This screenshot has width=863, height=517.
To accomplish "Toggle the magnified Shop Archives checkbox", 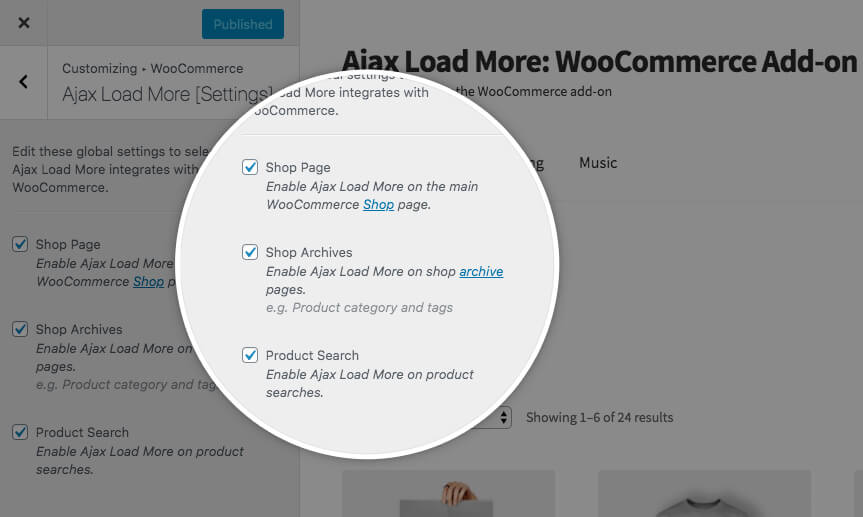I will [250, 252].
